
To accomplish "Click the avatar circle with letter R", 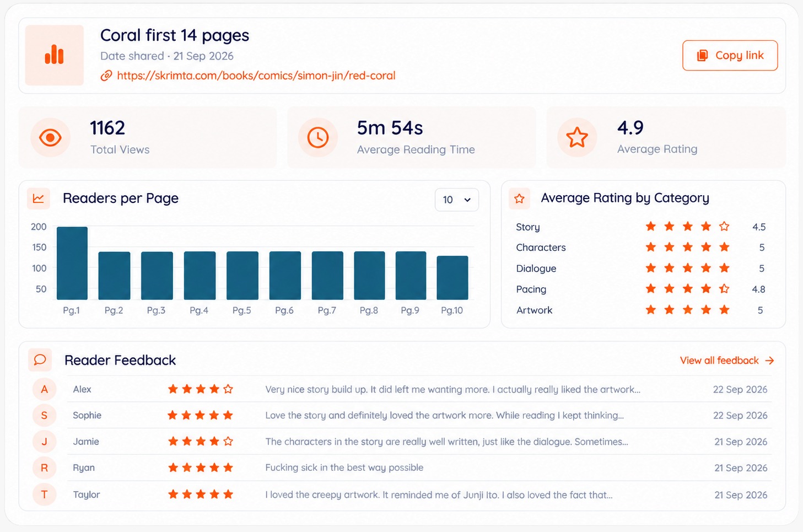I will point(44,467).
